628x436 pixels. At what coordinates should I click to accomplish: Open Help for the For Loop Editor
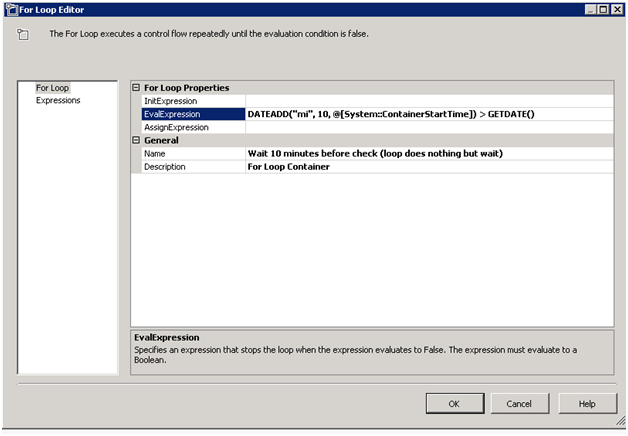pos(586,403)
